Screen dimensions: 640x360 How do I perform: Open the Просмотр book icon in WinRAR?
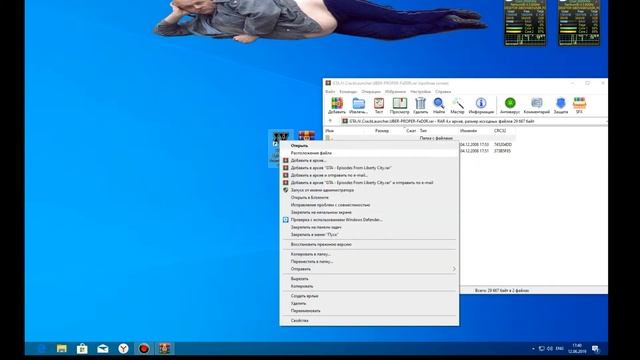pyautogui.click(x=400, y=105)
